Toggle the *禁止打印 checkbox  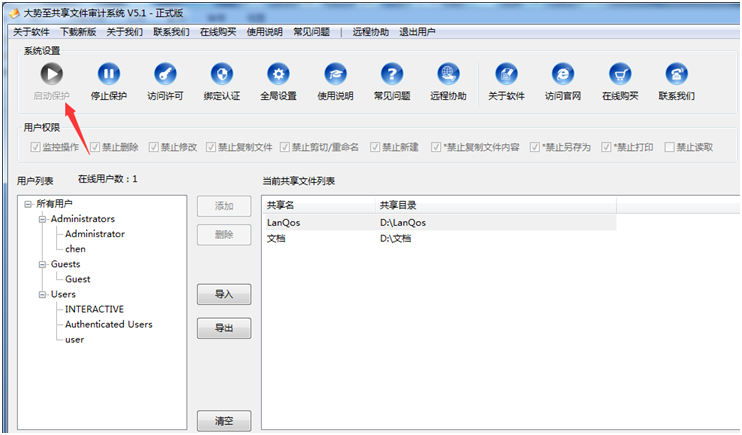(604, 147)
